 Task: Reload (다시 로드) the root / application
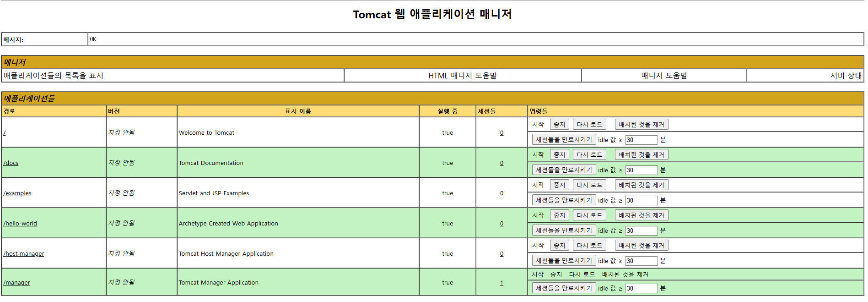(x=589, y=125)
